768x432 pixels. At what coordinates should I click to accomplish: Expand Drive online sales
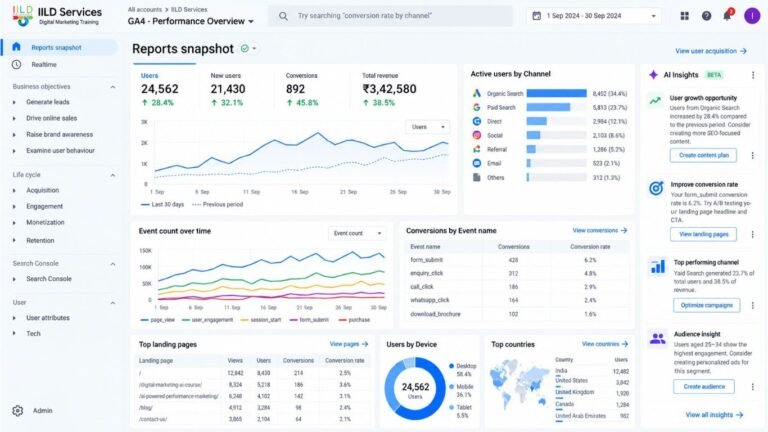tap(14, 119)
